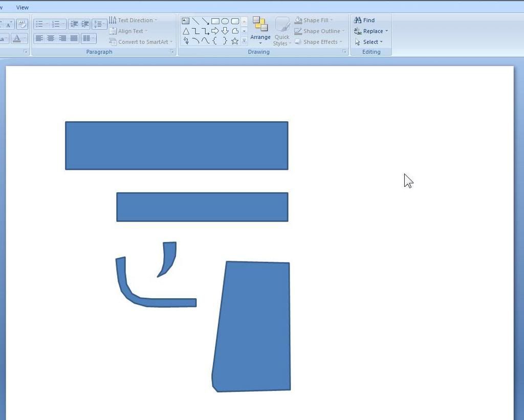Select the Text Box shape
Image resolution: width=524 pixels, height=420 pixels.
pyautogui.click(x=185, y=21)
